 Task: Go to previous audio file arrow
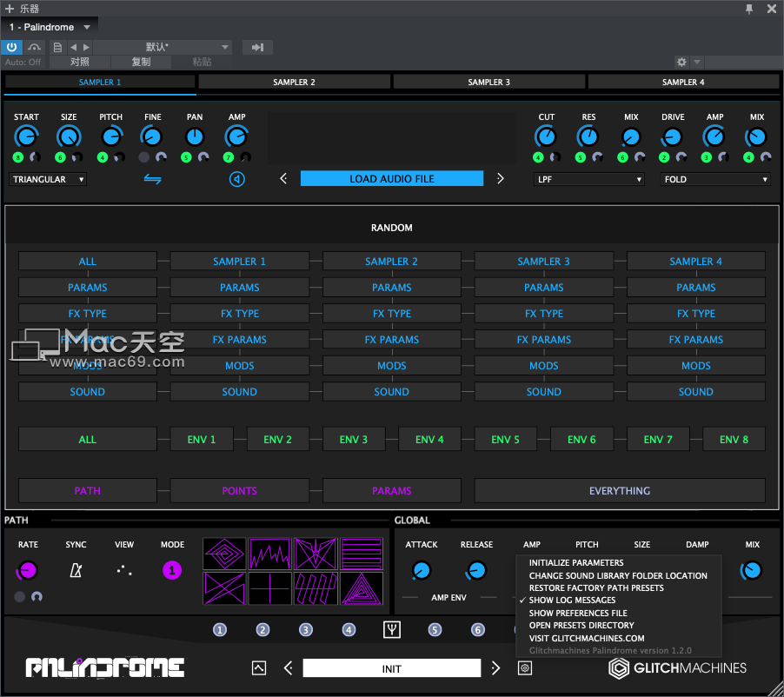(x=283, y=178)
